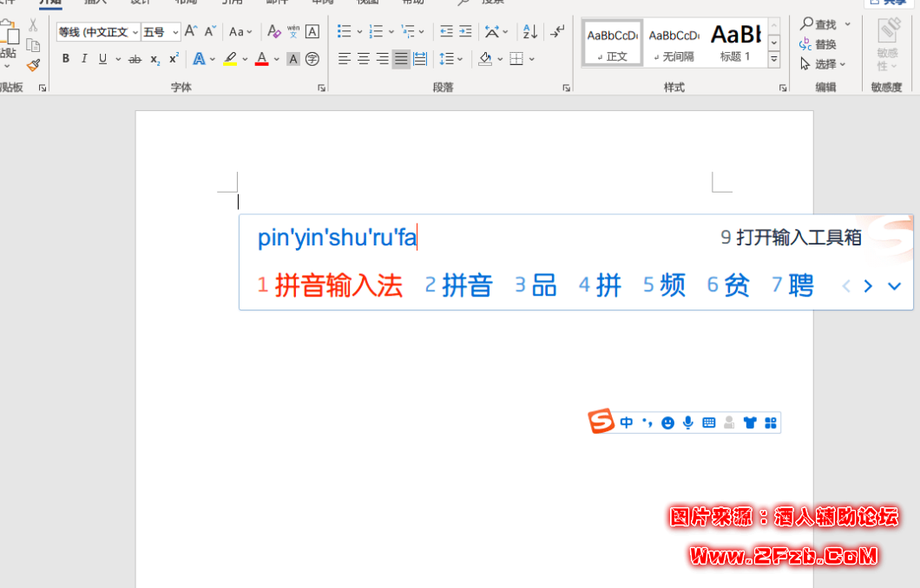This screenshot has height=588, width=920.
Task: Open the Sogou toolbox grid icon
Action: (x=770, y=423)
